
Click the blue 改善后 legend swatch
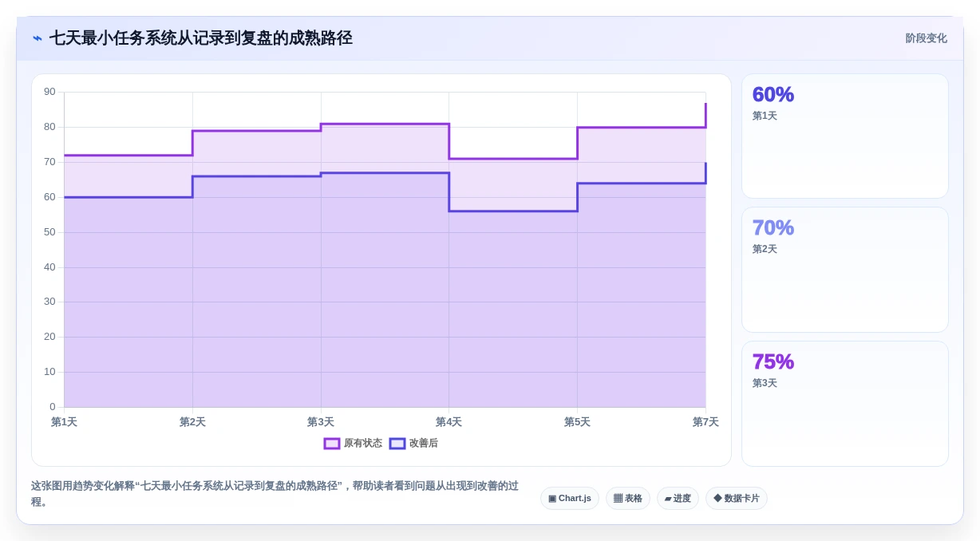pyautogui.click(x=397, y=444)
